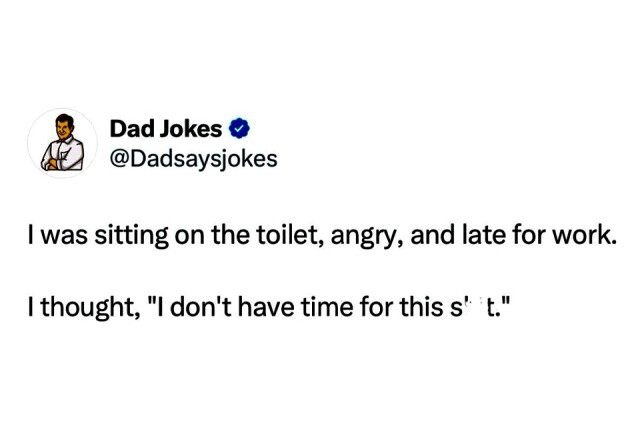The height and width of the screenshot is (431, 640).
Task: Click the word "have" in the punchline
Action: [x=266, y=307]
